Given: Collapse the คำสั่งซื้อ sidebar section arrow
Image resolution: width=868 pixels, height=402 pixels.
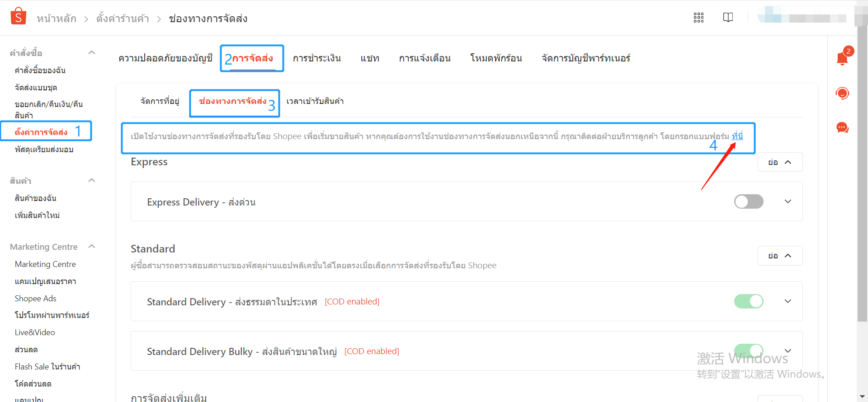Looking at the screenshot, I should click(x=92, y=53).
